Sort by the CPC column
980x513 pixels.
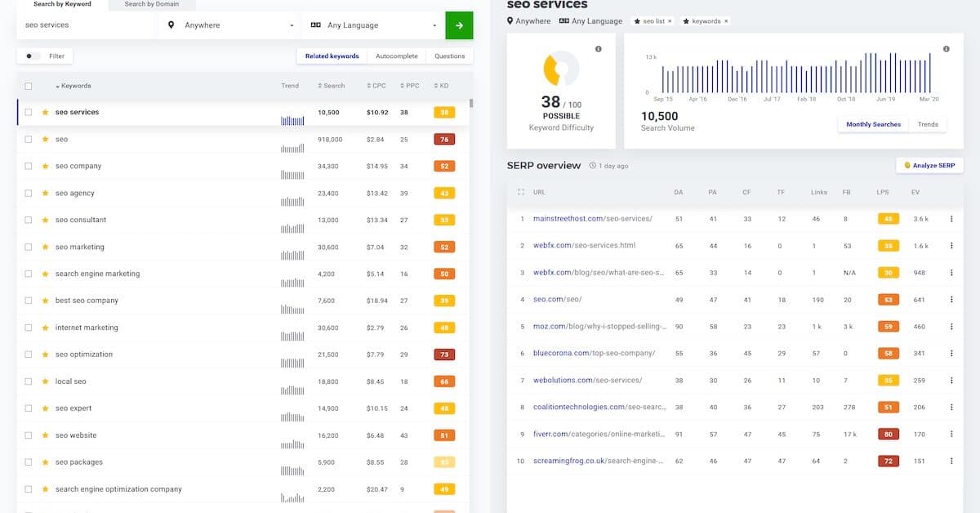point(376,86)
